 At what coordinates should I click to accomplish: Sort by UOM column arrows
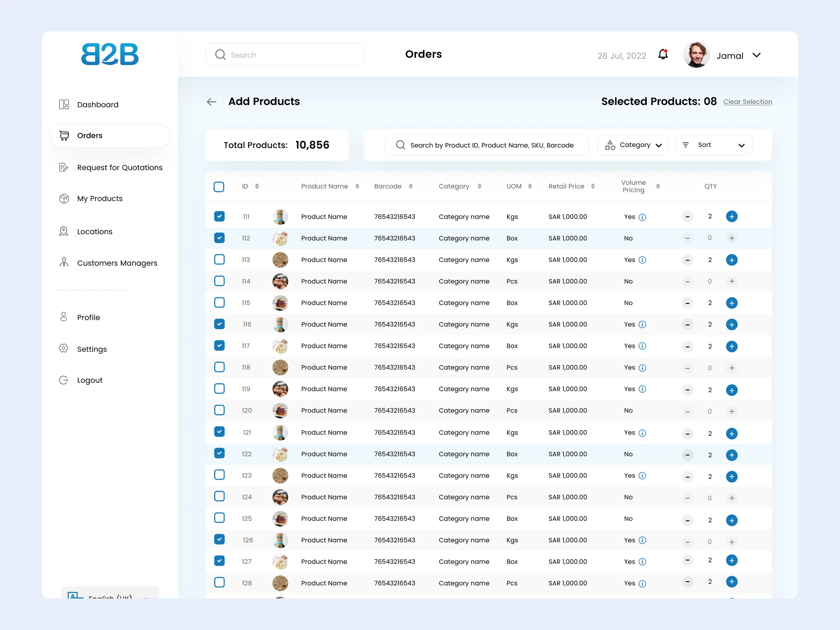click(530, 186)
